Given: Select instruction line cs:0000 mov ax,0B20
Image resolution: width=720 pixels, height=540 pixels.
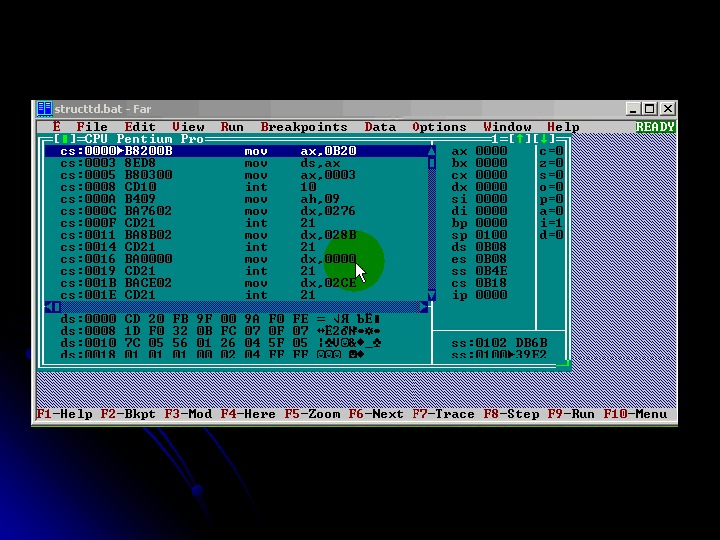Looking at the screenshot, I should click(236, 151).
